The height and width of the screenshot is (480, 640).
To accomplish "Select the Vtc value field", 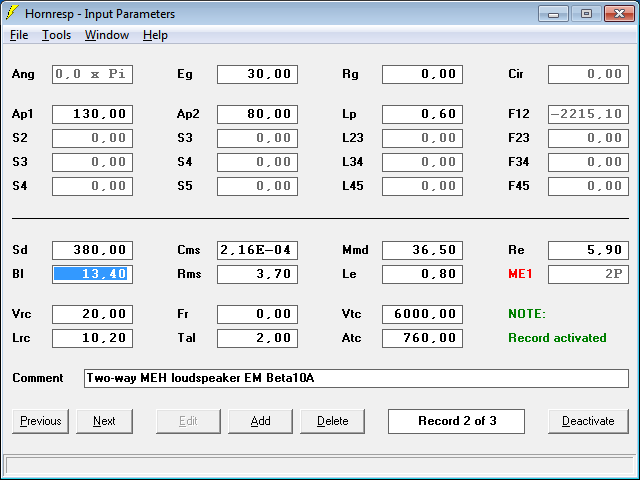I will [422, 314].
